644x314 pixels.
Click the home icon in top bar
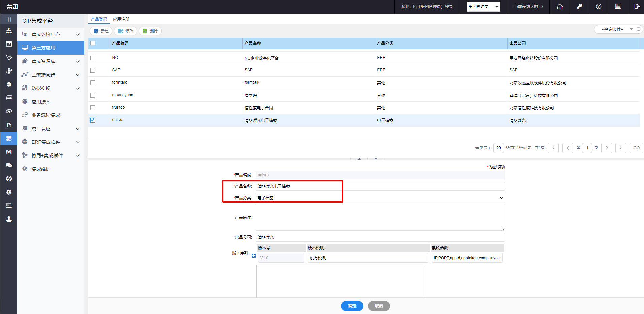click(x=560, y=7)
